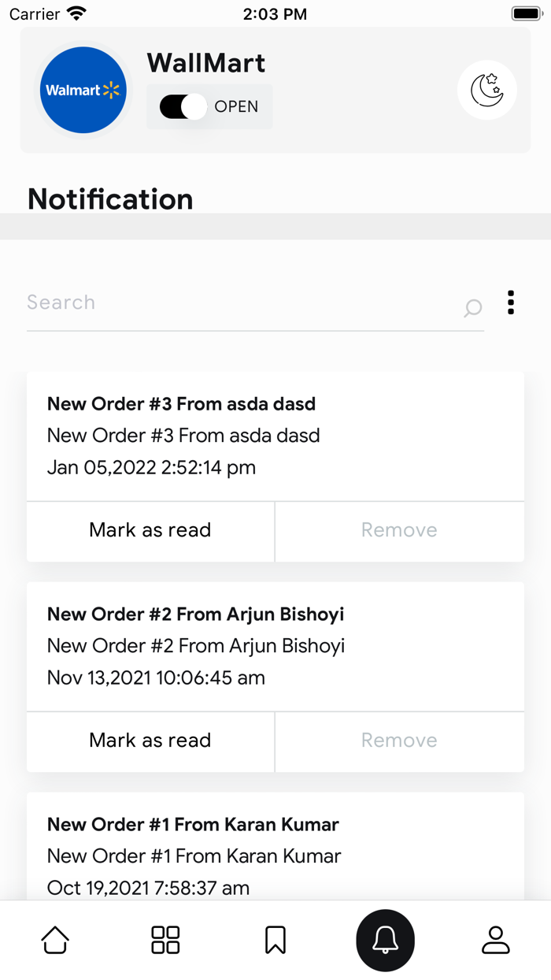The width and height of the screenshot is (551, 980).
Task: Click the search magnifier icon
Action: click(472, 307)
